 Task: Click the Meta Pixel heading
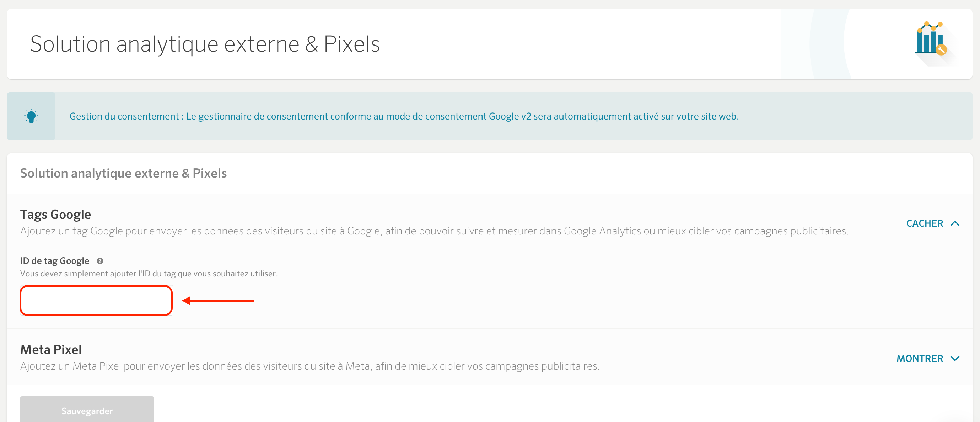51,350
